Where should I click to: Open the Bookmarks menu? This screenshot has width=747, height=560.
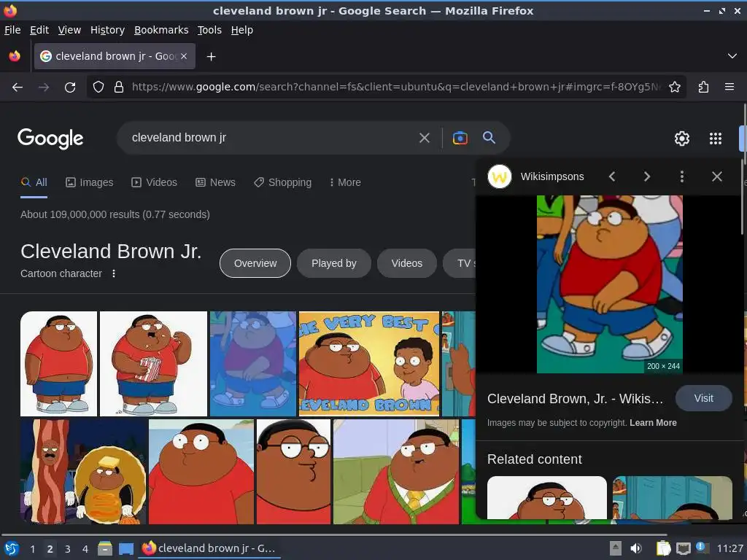161,30
